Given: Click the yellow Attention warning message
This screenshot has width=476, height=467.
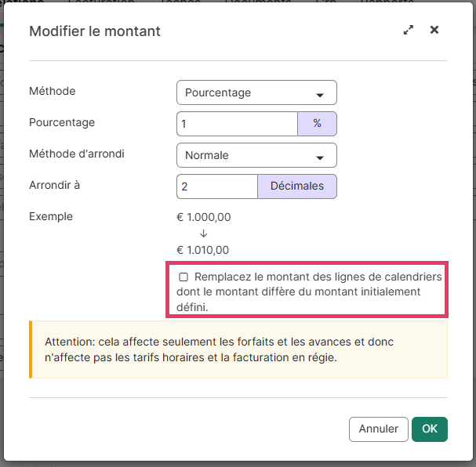Looking at the screenshot, I should (x=238, y=349).
